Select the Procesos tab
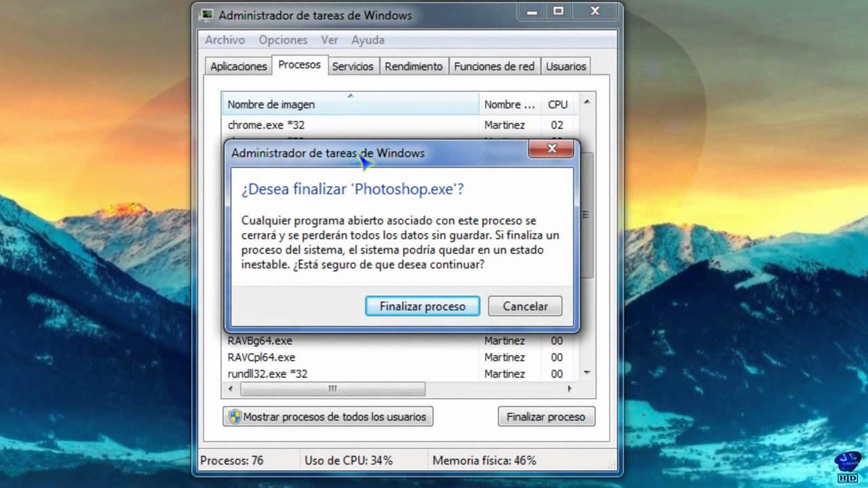This screenshot has width=868, height=488. (x=299, y=65)
